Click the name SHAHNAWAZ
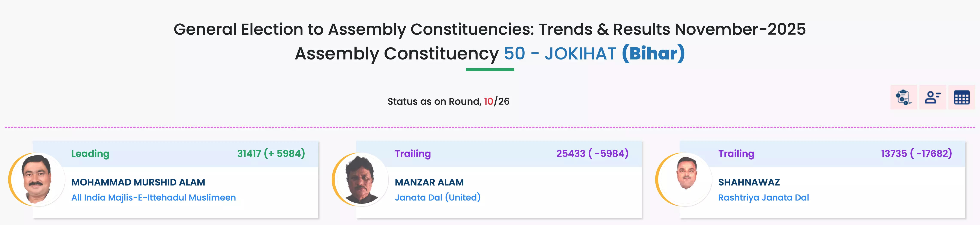 749,182
